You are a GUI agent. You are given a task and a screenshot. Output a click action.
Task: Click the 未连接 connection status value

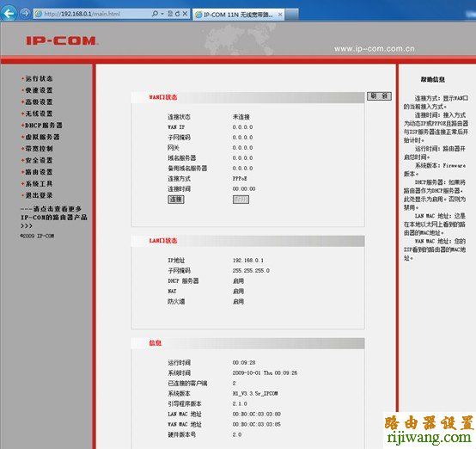241,117
